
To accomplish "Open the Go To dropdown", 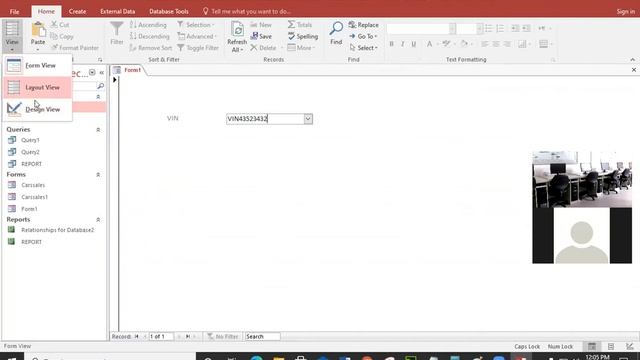I will pyautogui.click(x=363, y=36).
